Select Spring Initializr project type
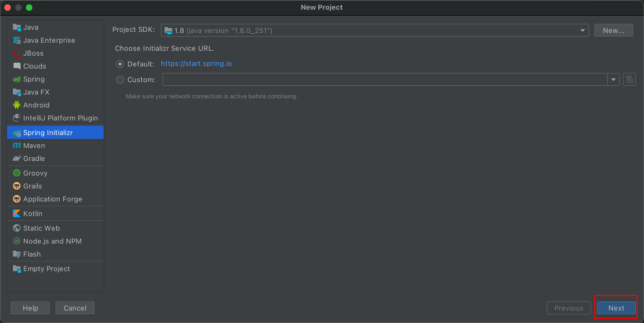644x323 pixels. [x=48, y=133]
